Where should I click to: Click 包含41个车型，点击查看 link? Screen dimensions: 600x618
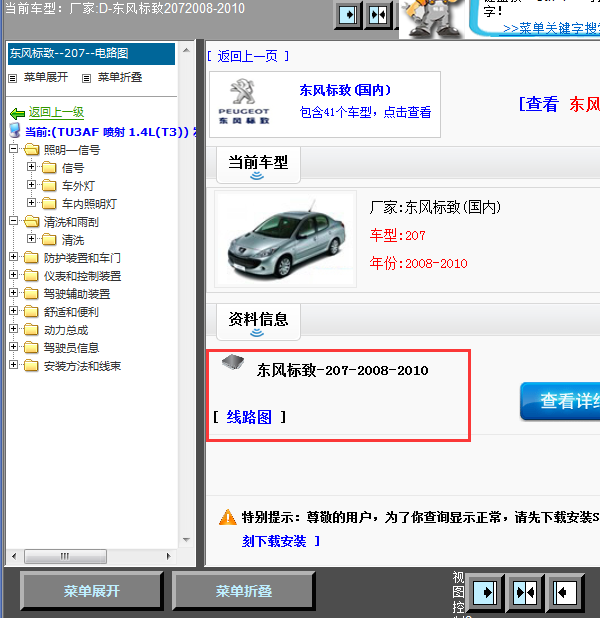coord(365,112)
